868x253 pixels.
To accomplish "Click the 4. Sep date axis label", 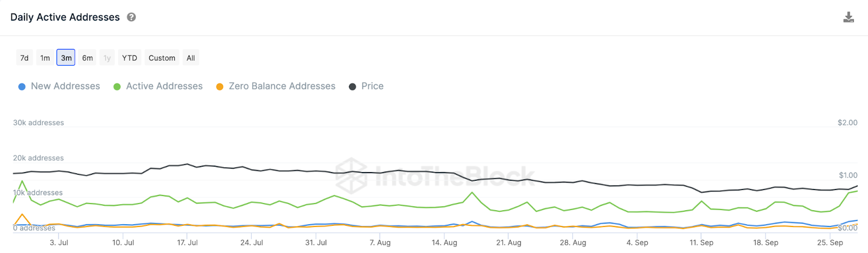I will click(637, 243).
